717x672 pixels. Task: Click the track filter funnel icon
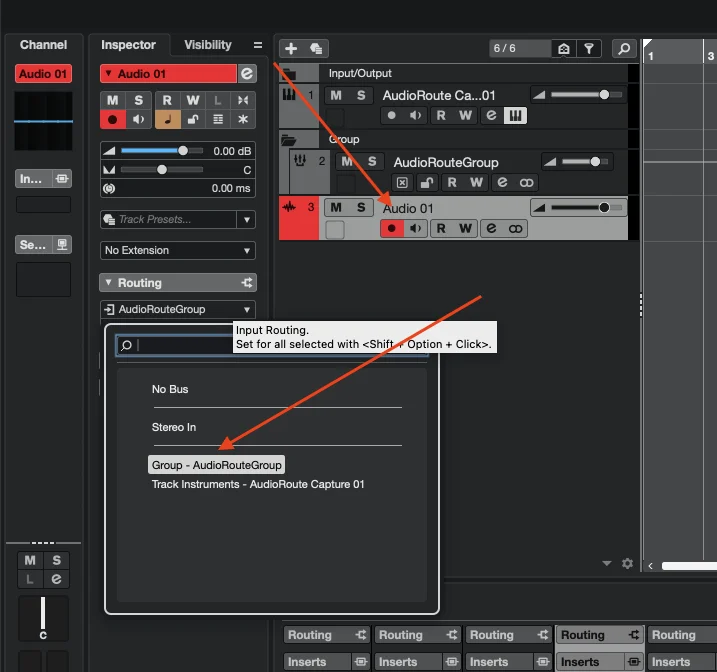(589, 48)
